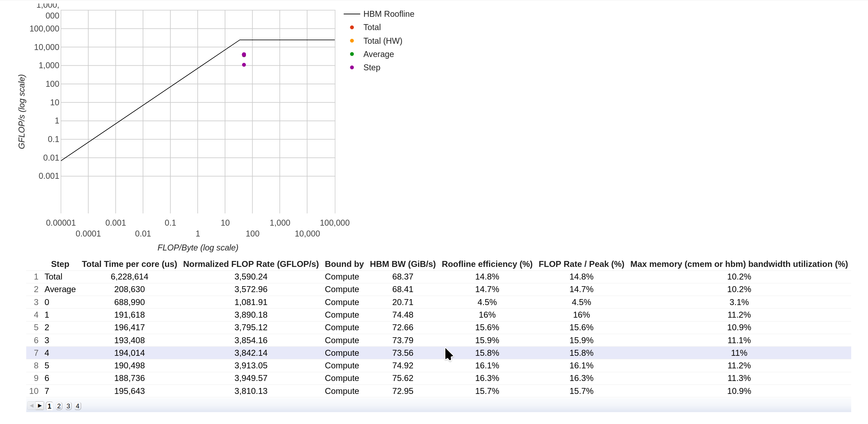Click the red Total legend marker
This screenshot has width=868, height=424.
pyautogui.click(x=352, y=27)
